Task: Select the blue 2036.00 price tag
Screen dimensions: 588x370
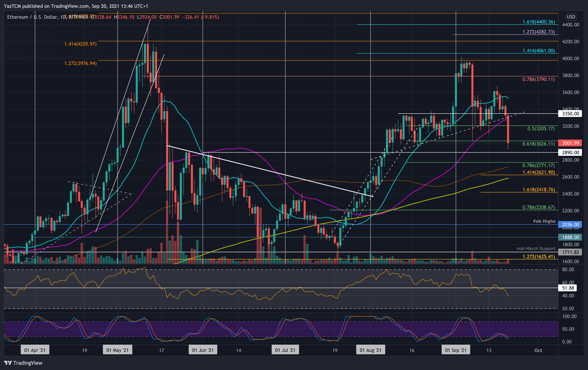Action: click(x=570, y=224)
